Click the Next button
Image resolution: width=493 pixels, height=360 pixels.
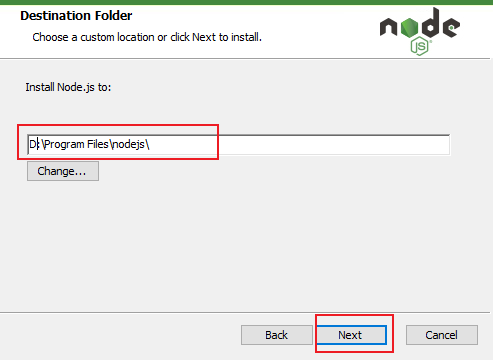[352, 335]
